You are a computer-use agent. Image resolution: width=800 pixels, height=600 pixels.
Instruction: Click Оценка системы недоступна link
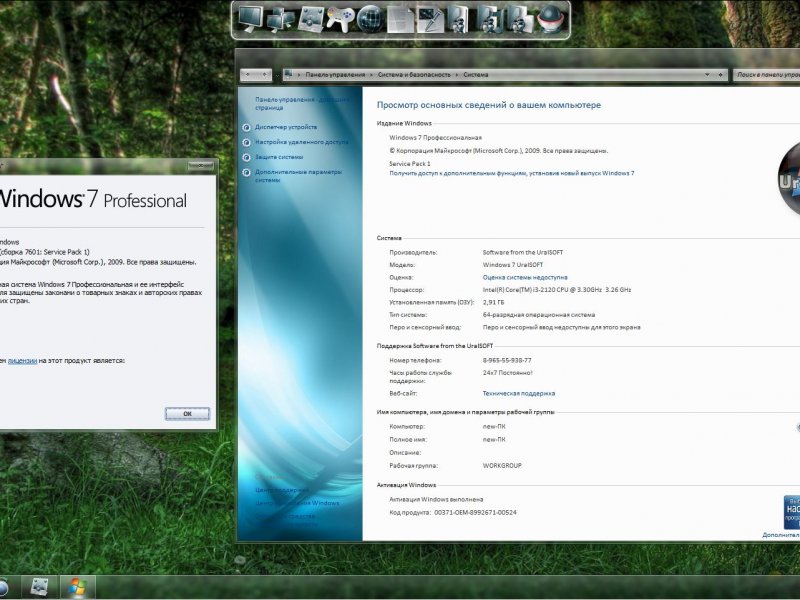[525, 278]
